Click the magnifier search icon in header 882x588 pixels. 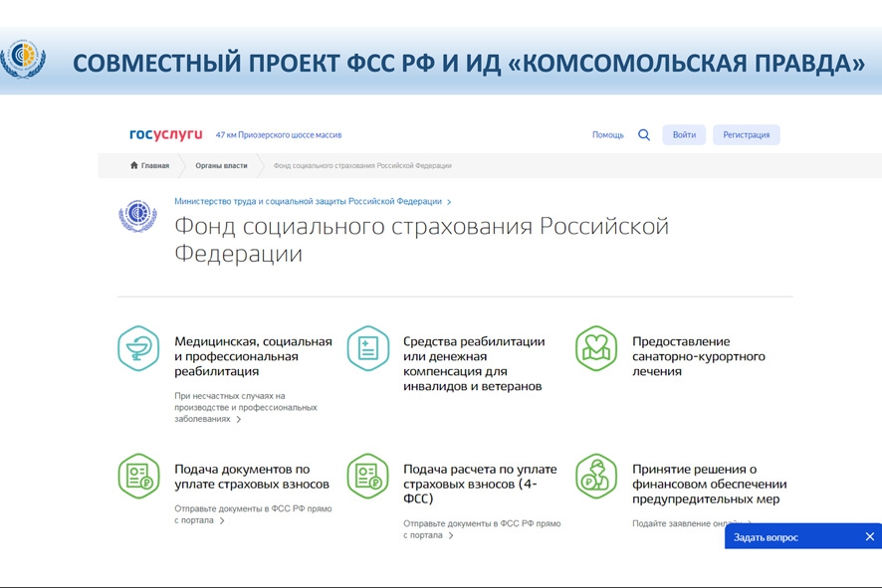(644, 135)
